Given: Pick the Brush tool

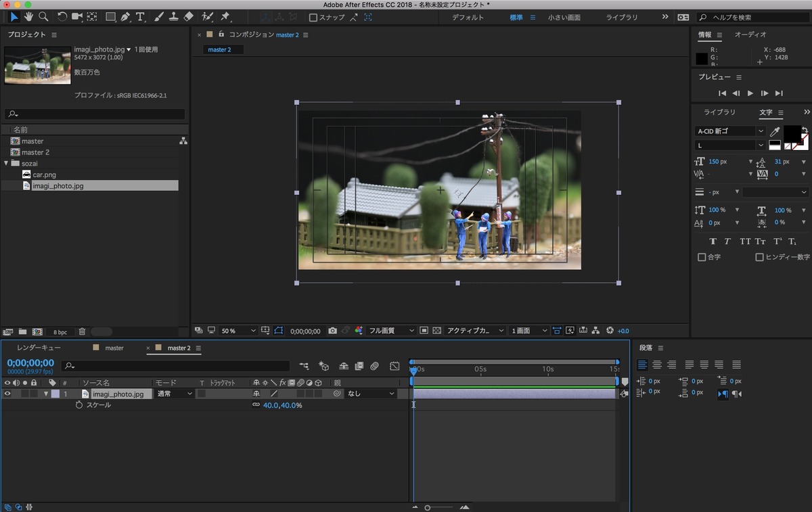Looking at the screenshot, I should [x=158, y=17].
